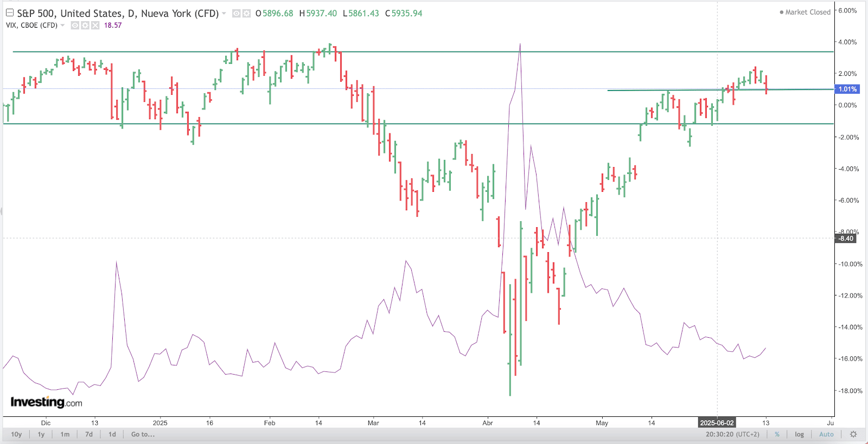The image size is (868, 444).
Task: Click the -18.00% axis label
Action: (849, 391)
